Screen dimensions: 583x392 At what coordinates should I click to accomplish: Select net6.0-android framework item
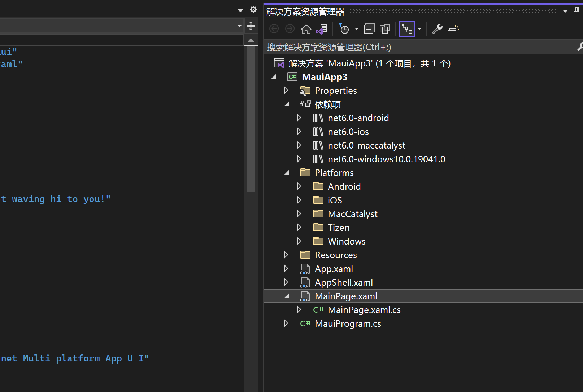pyautogui.click(x=358, y=118)
